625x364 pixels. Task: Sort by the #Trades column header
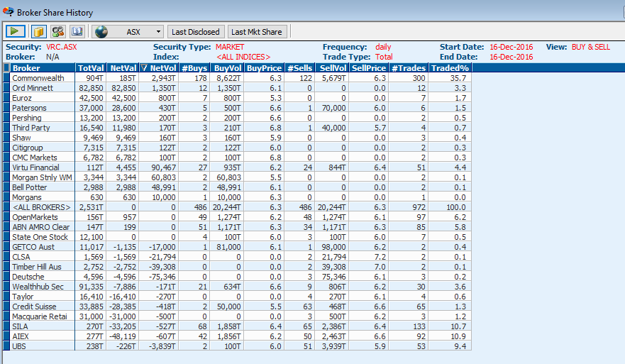[409, 68]
